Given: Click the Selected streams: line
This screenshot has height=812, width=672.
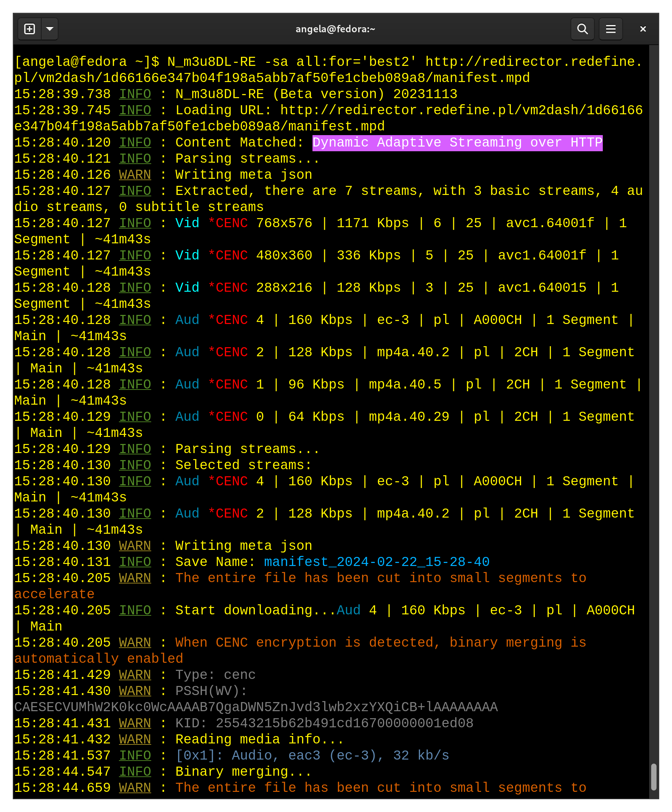Looking at the screenshot, I should click(244, 465).
